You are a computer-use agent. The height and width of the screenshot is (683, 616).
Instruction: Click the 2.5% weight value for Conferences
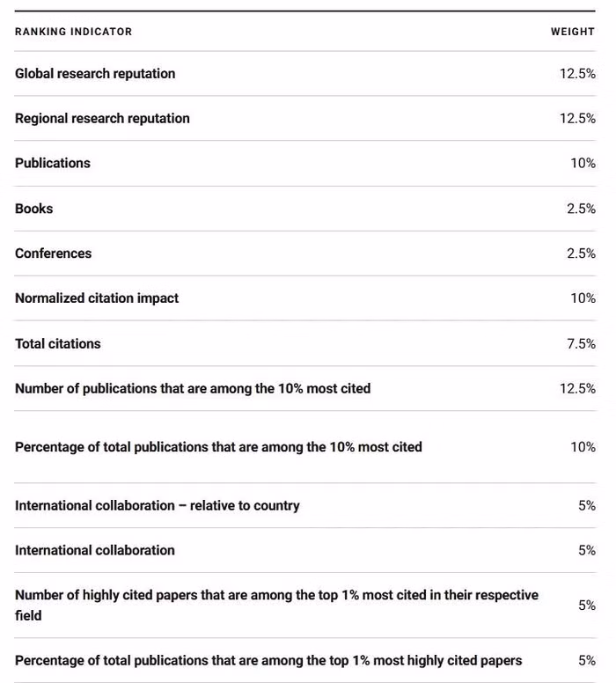[581, 253]
